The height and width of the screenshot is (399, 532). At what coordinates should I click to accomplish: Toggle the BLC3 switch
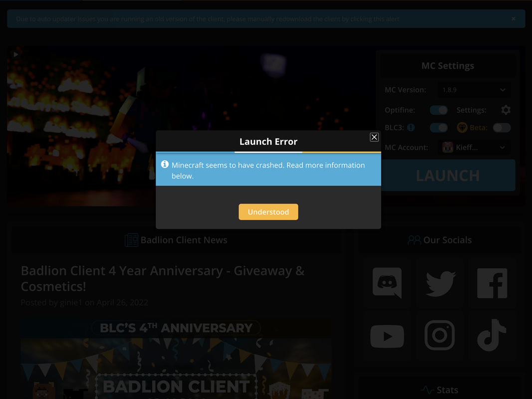(438, 128)
